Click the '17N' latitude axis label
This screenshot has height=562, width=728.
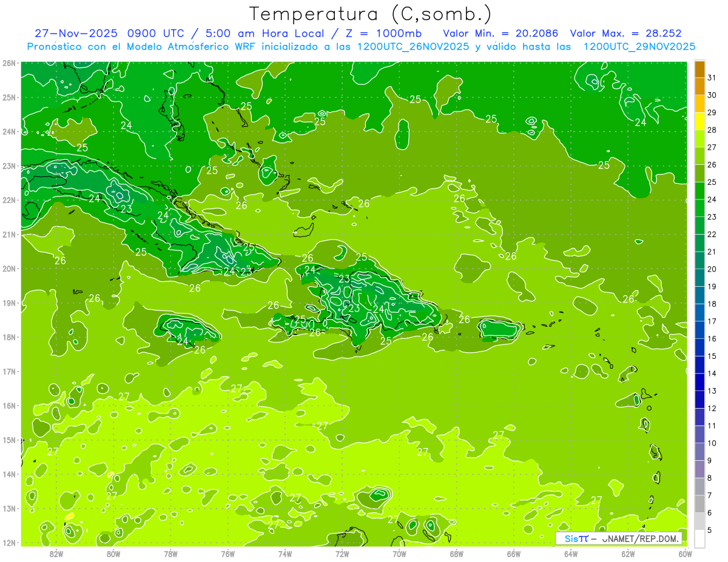click(8, 371)
